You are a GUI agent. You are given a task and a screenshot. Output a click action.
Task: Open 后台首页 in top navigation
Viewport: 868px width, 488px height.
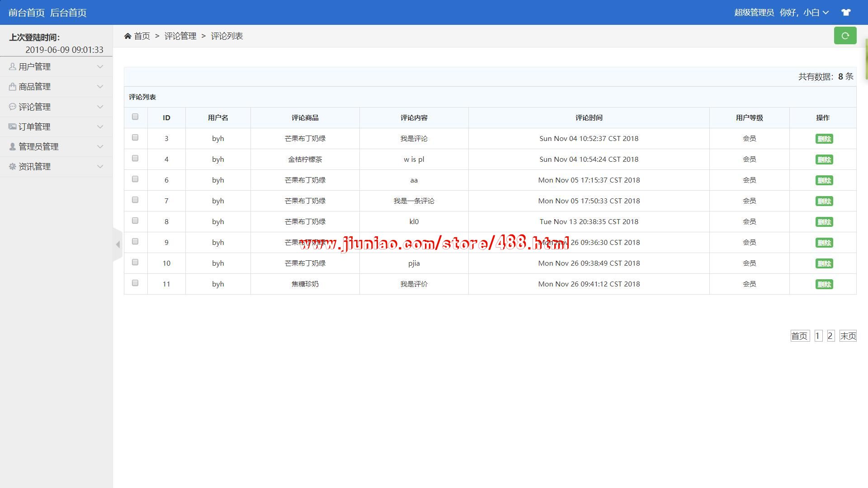point(68,13)
